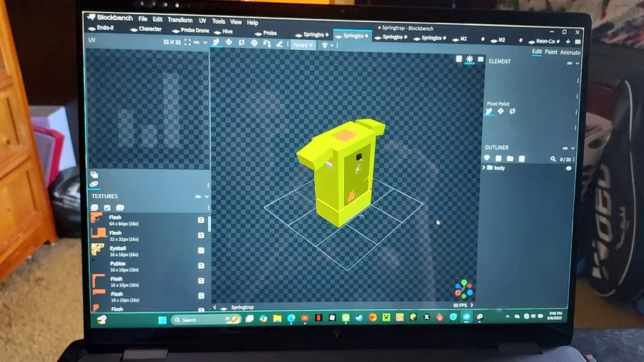Open the View menu
Image resolution: width=644 pixels, height=362 pixels.
point(235,21)
